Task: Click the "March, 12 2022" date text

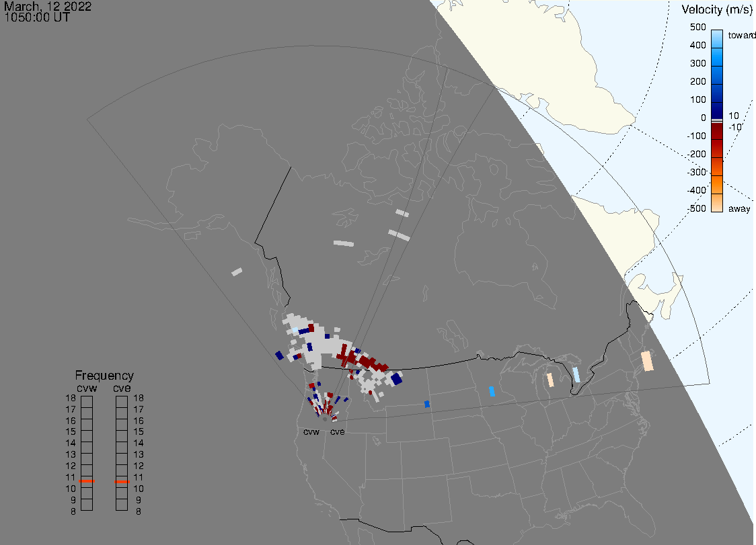Action: [48, 7]
